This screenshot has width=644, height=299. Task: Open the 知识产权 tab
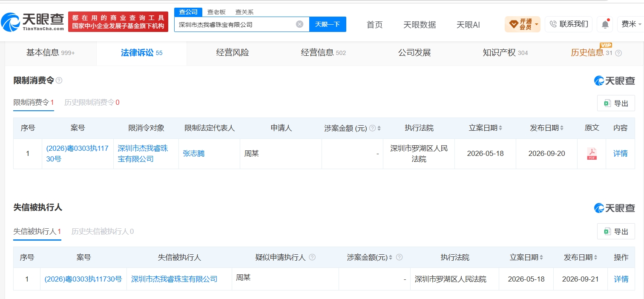click(x=505, y=53)
